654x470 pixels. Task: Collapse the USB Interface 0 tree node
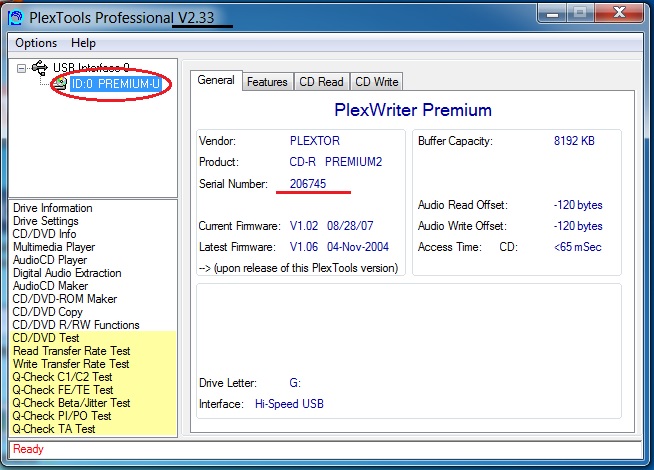point(21,68)
